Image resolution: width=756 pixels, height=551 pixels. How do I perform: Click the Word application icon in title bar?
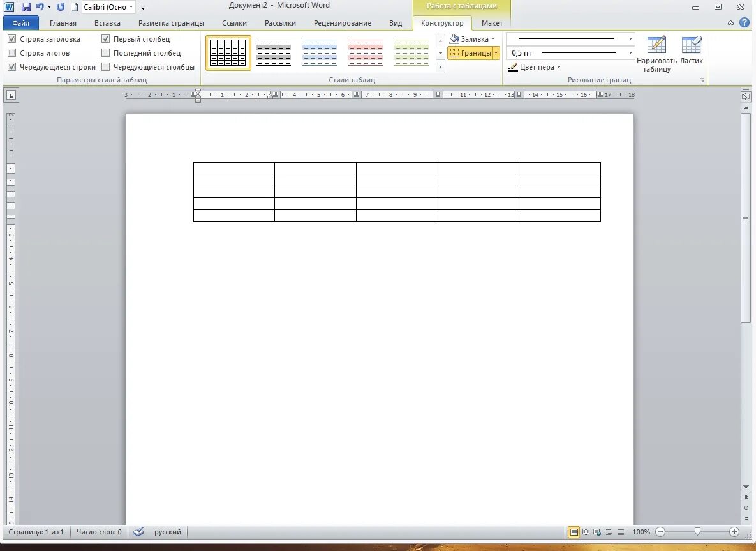[9, 7]
